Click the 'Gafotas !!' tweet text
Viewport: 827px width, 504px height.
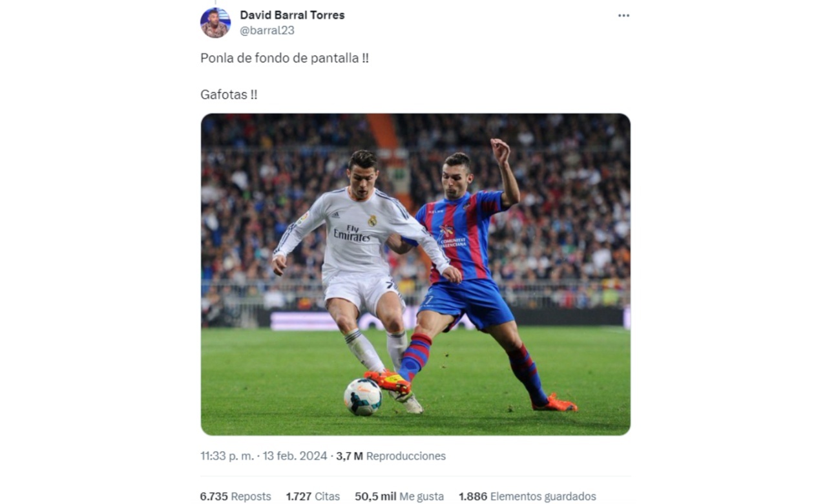229,94
